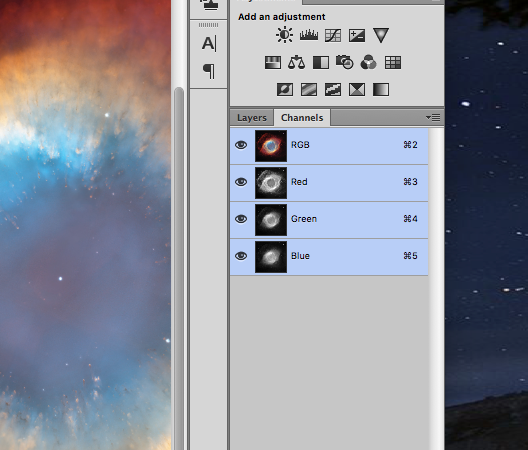Select the Channels tab
This screenshot has height=450, width=528.
click(302, 118)
